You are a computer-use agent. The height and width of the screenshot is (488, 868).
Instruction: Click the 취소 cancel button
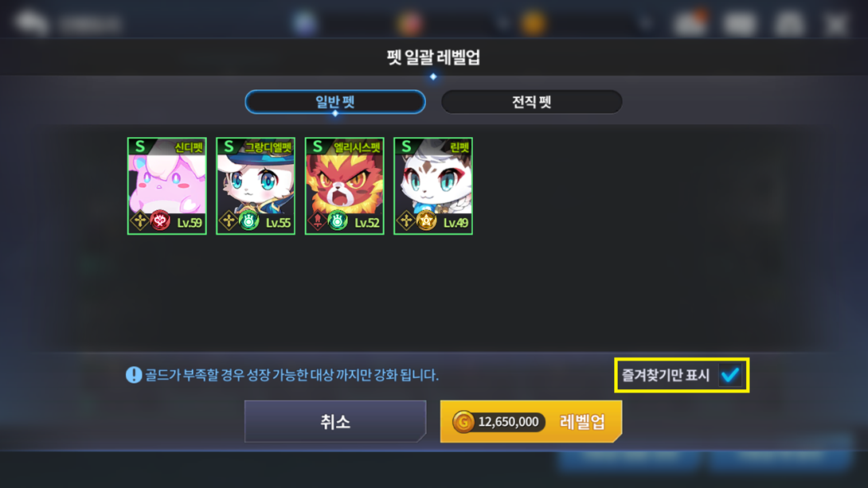pyautogui.click(x=335, y=422)
